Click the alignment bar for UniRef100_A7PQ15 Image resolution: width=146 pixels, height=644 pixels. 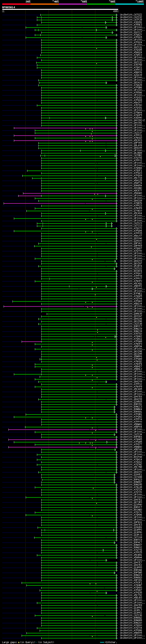tap(66, 37)
